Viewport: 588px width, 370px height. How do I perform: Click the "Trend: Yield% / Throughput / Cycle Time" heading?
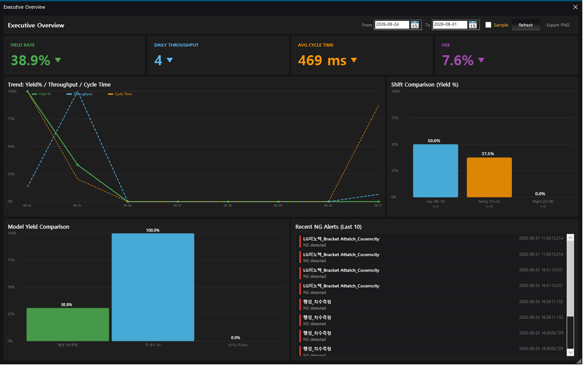click(59, 84)
